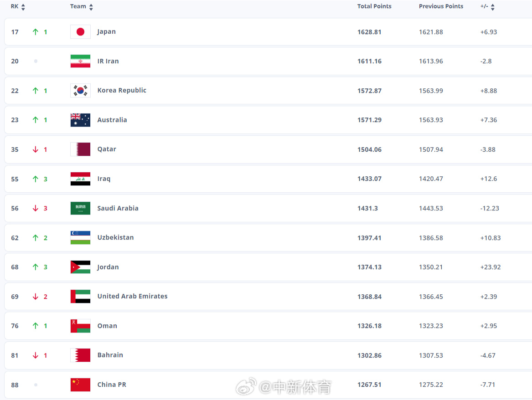Open the United Arab Emirates team page

(x=132, y=296)
